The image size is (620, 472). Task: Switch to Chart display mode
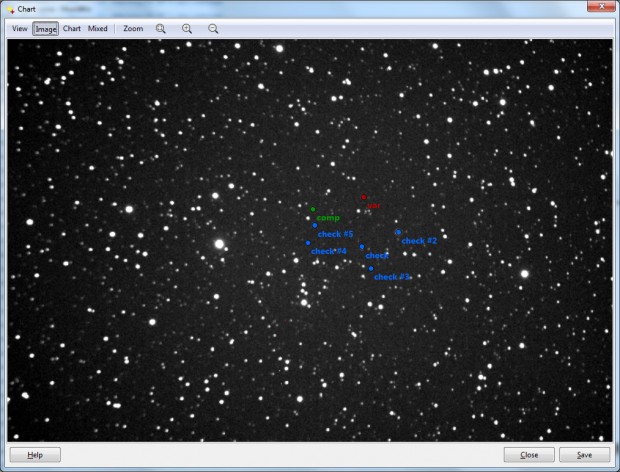pyautogui.click(x=72, y=29)
